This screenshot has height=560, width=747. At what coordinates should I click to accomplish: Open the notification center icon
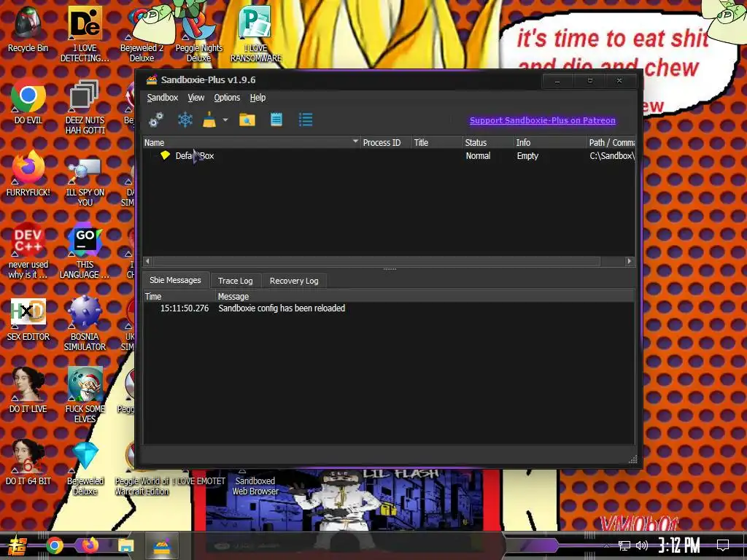tap(723, 545)
